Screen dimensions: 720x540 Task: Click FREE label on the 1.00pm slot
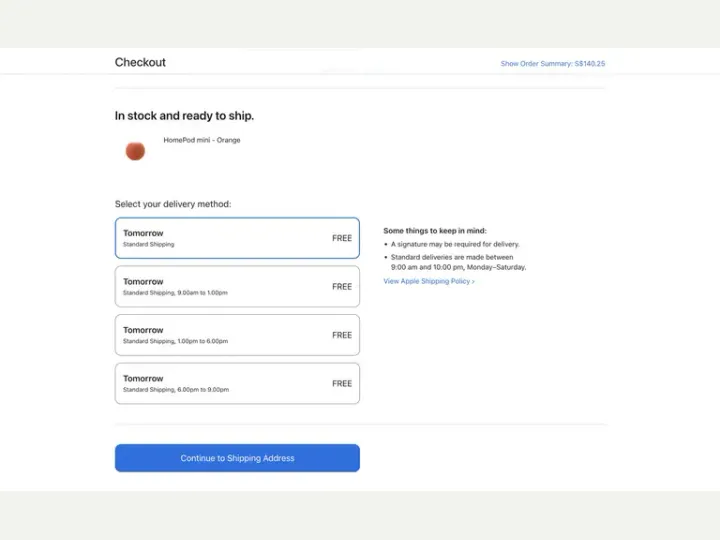[342, 335]
